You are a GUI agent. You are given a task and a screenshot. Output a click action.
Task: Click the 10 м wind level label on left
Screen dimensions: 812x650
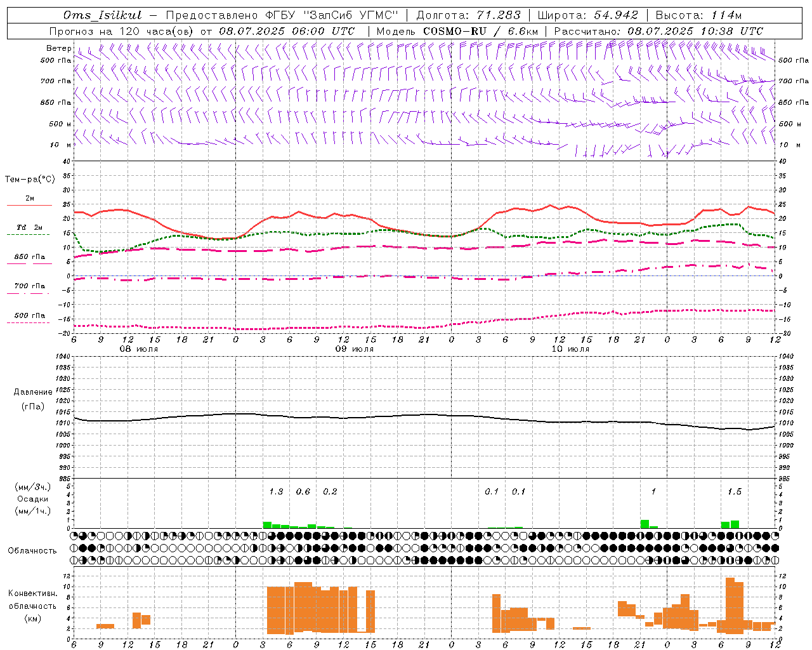61,145
